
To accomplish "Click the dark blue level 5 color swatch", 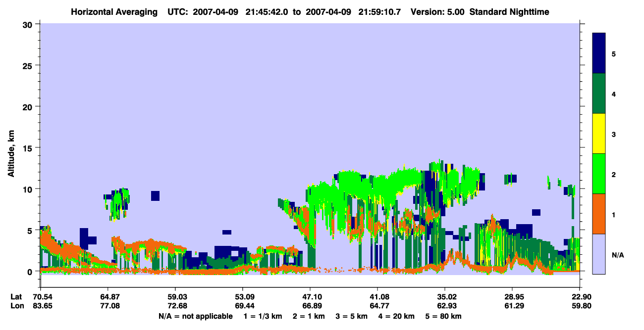I will tap(599, 53).
